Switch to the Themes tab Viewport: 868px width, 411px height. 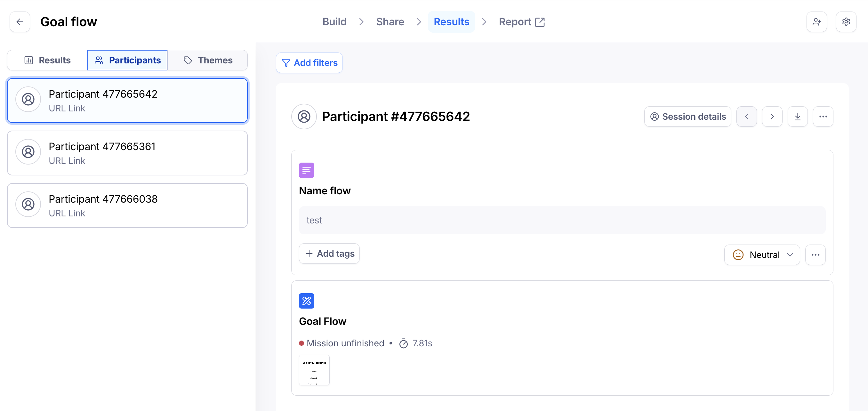click(x=208, y=60)
